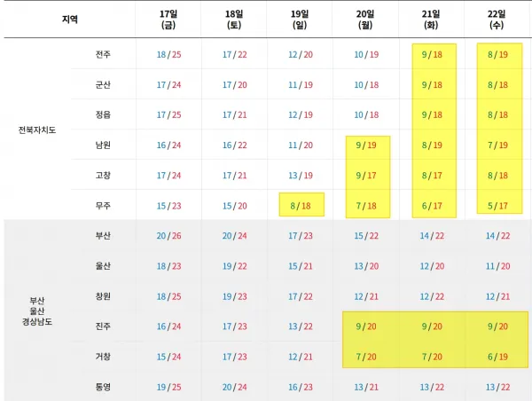Click 전주's highlighted 9/18 cell on 21일
The image size is (532, 401).
coord(432,55)
